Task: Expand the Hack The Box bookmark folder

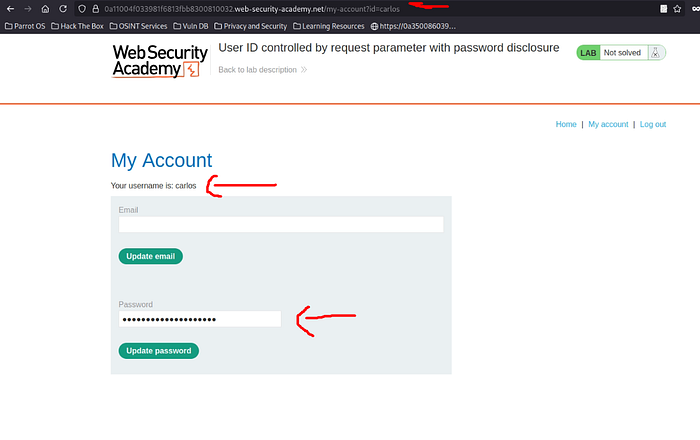Action: 77,26
